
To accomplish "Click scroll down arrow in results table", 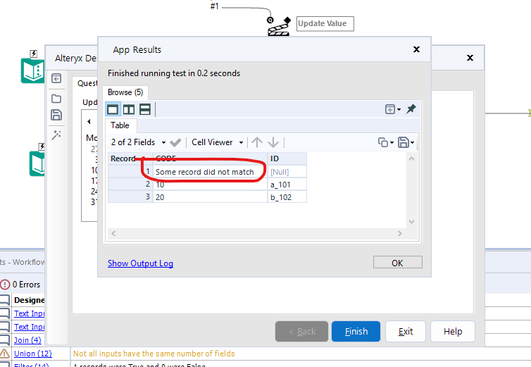I will pos(411,222).
